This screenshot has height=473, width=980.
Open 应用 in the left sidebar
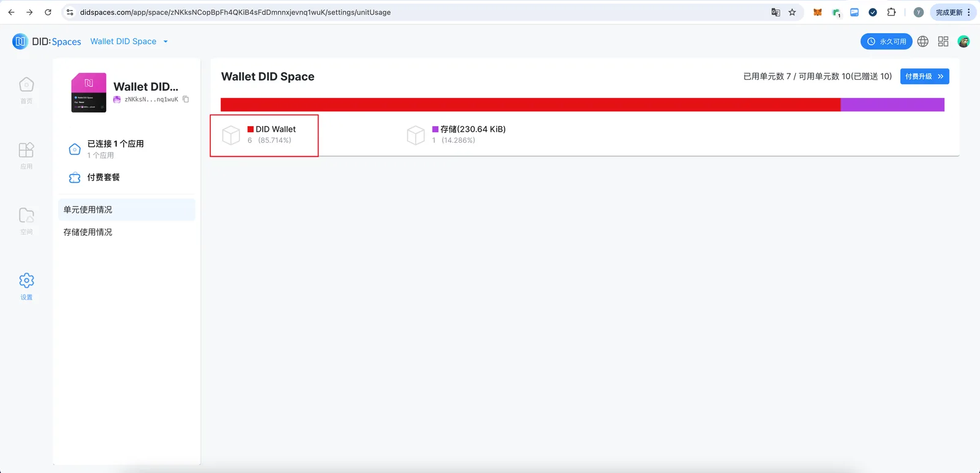coord(26,156)
